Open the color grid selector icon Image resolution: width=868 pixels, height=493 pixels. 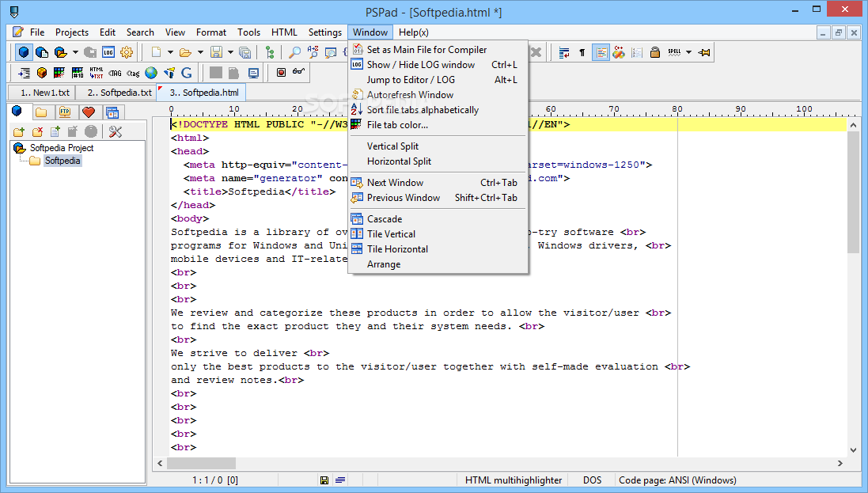coord(59,73)
